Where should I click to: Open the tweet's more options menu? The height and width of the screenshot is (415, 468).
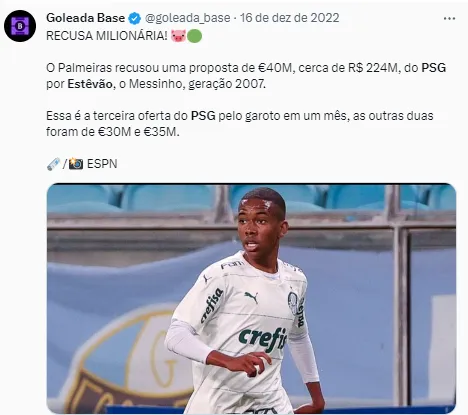pyautogui.click(x=449, y=19)
